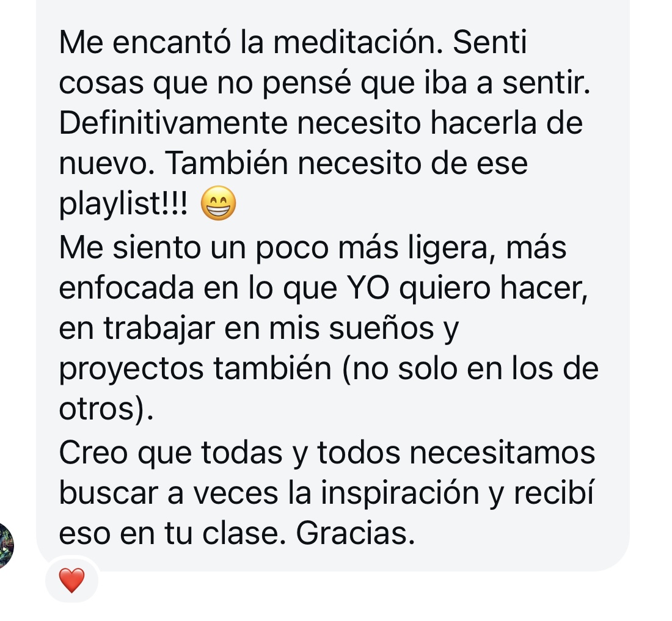The height and width of the screenshot is (621, 672).
Task: Click the word 'Gracias.' at message end
Action: 356,533
